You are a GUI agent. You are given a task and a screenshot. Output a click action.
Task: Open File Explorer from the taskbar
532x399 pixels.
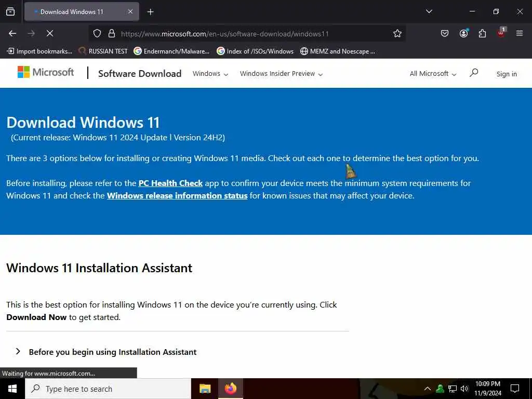tap(205, 389)
